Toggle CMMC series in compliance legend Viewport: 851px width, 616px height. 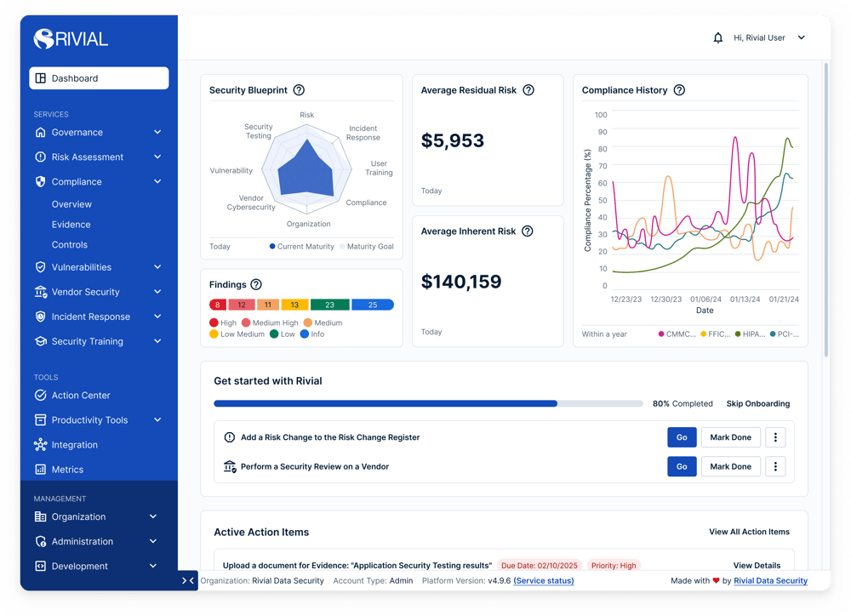click(677, 334)
